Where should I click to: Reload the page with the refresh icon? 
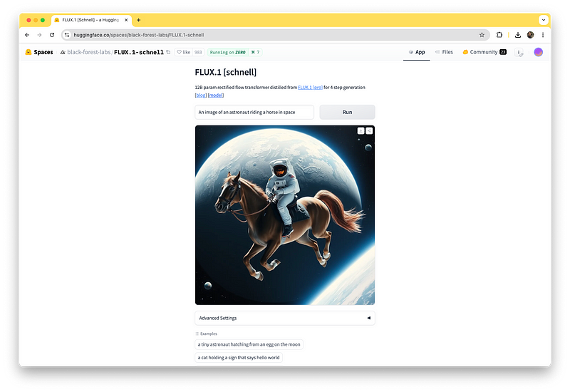click(x=52, y=35)
